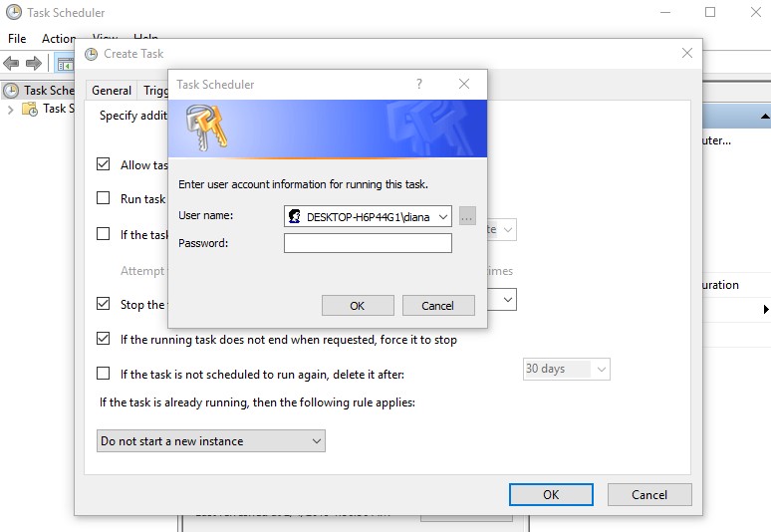Image resolution: width=771 pixels, height=532 pixels.
Task: Select 'Task Sche' root tree item
Action: coord(49,91)
